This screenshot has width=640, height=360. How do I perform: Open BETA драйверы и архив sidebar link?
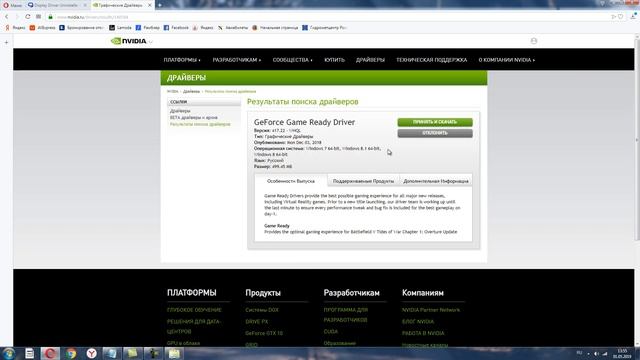coord(193,118)
